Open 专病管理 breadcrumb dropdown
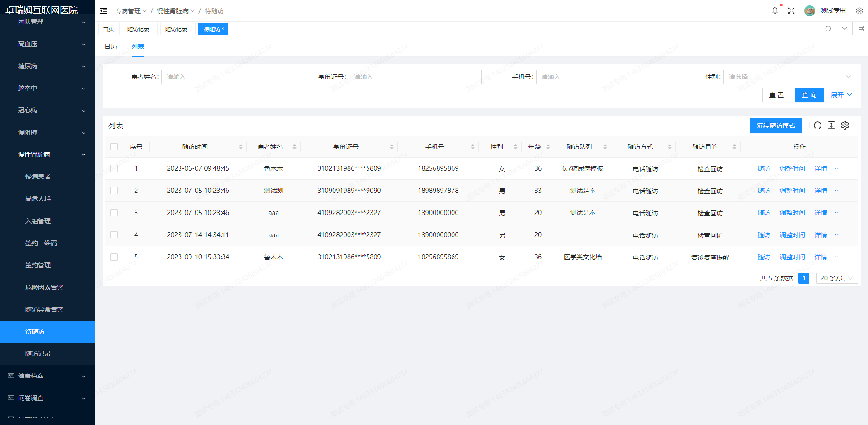The image size is (868, 425). pyautogui.click(x=131, y=11)
